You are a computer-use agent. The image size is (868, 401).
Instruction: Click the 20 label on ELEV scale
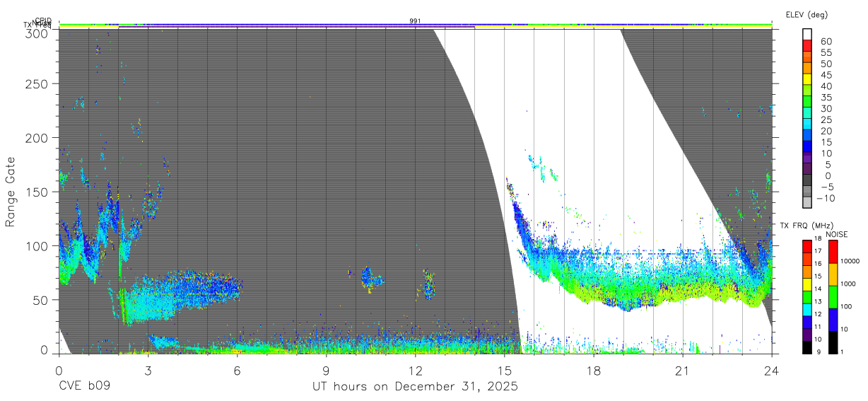click(x=826, y=131)
